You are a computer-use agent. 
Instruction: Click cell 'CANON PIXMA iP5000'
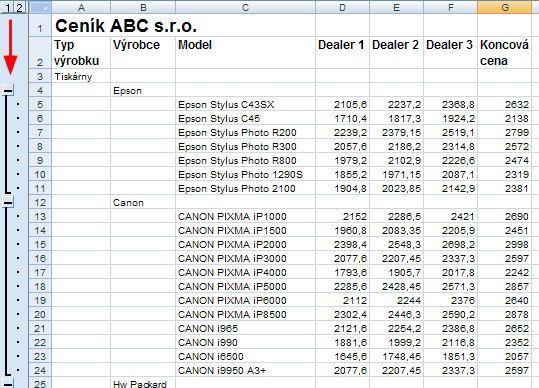point(245,286)
